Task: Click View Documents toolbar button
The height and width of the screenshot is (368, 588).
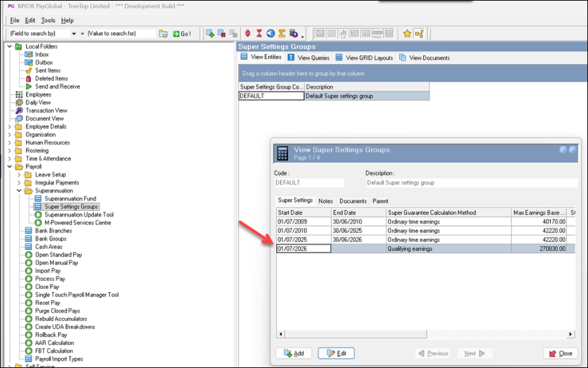Action: (424, 57)
